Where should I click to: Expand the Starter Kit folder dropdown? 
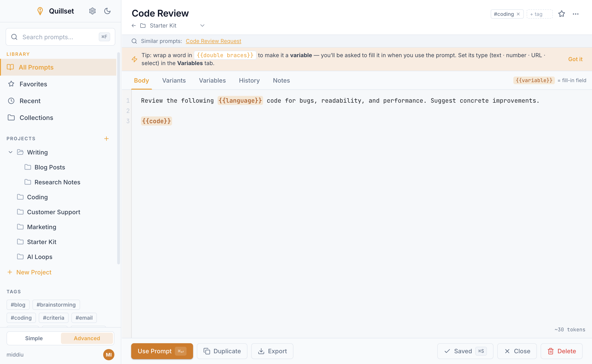[x=202, y=25]
